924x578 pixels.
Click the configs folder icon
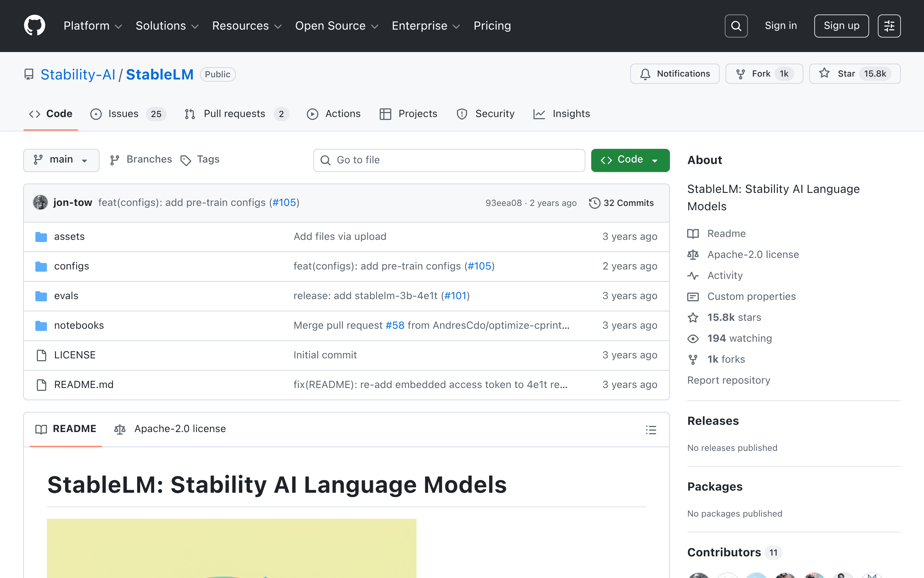pyautogui.click(x=41, y=267)
